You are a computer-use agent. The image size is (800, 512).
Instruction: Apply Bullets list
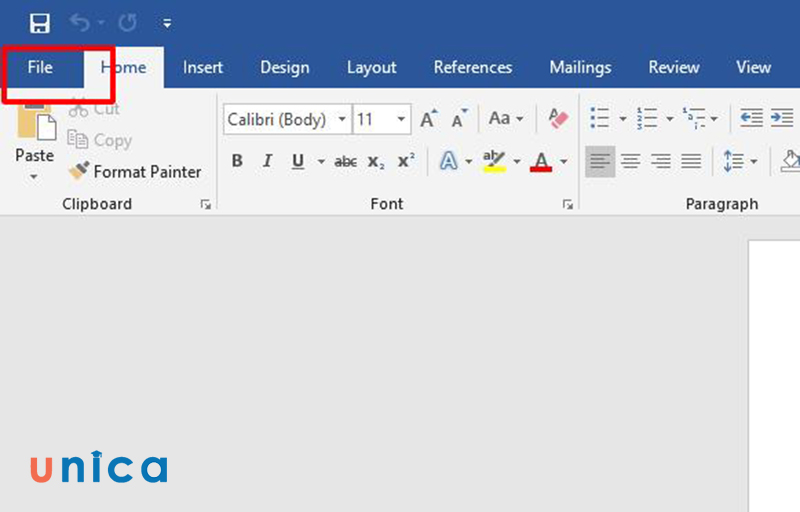pyautogui.click(x=599, y=118)
